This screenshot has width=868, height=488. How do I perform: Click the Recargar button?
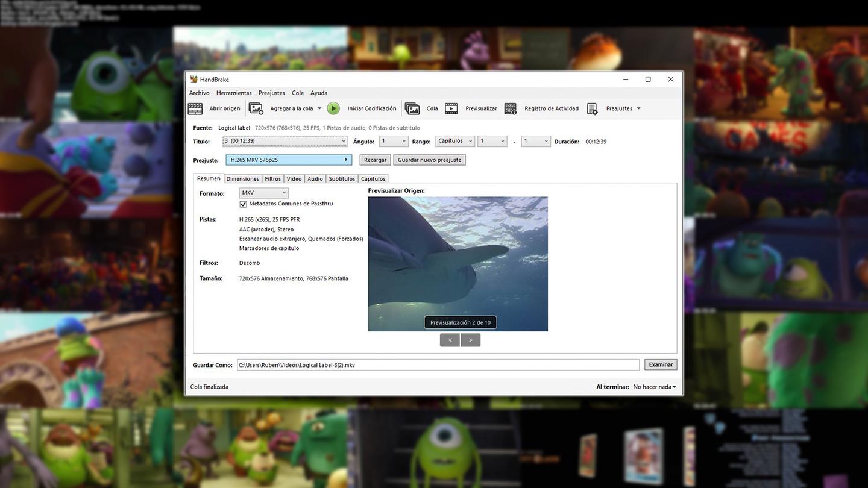coord(375,160)
